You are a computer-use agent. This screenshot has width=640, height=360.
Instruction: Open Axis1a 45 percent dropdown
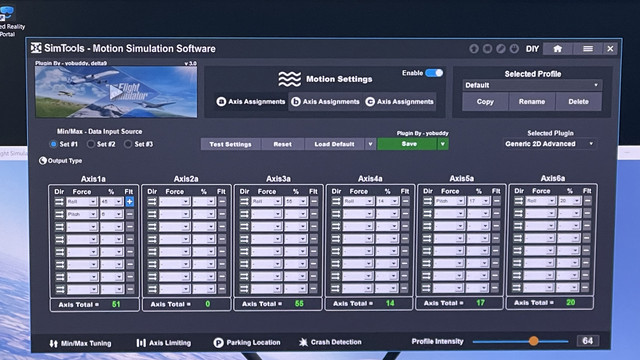tap(111, 202)
